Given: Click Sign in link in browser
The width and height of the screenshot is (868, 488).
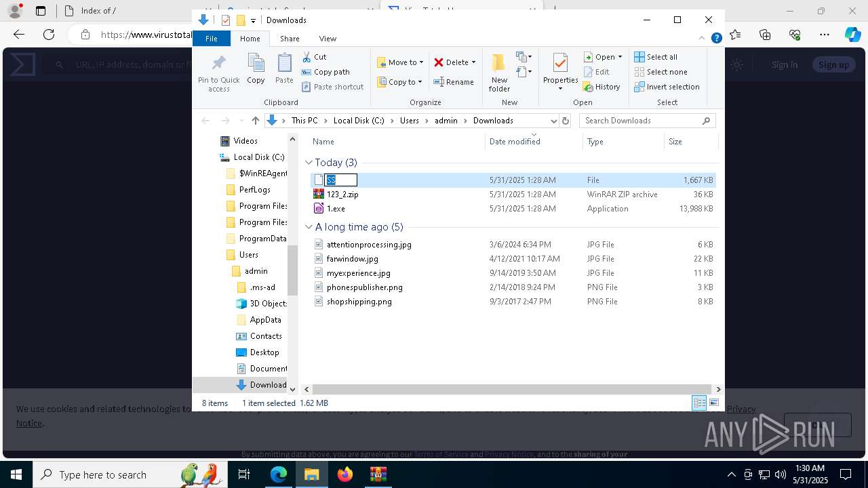Looking at the screenshot, I should click(x=785, y=64).
